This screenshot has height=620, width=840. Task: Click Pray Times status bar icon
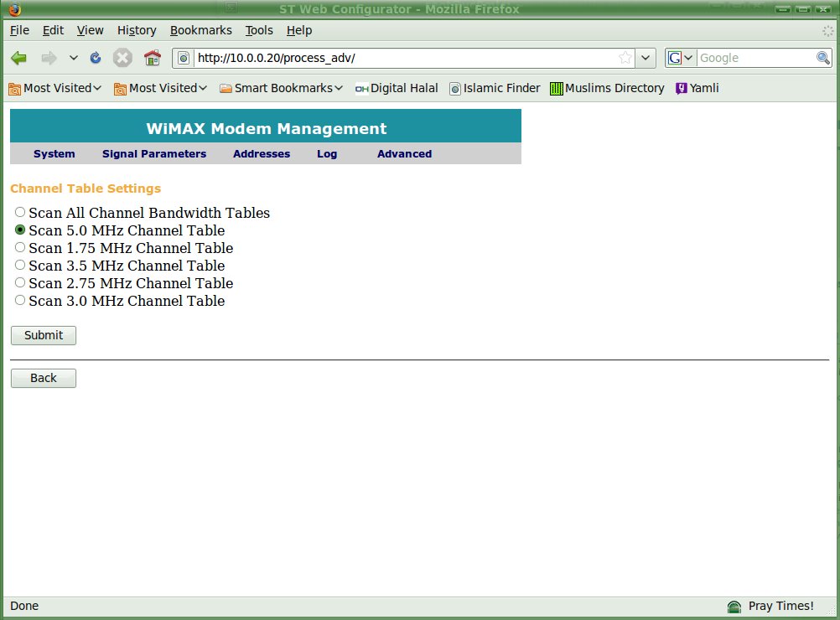coord(734,606)
